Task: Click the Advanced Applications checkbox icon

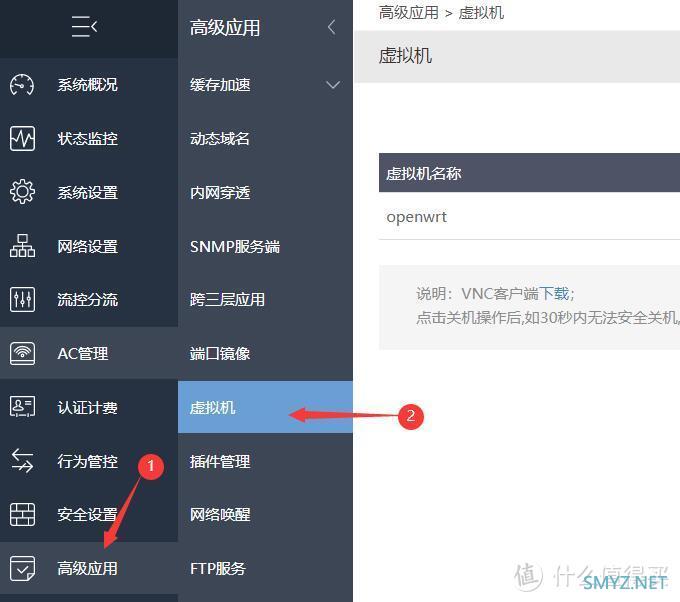Action: (x=22, y=568)
